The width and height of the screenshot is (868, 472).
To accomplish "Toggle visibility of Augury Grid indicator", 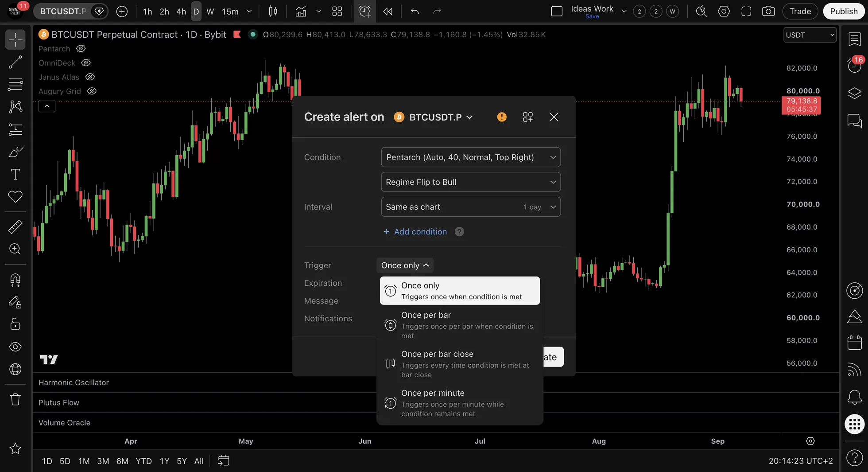I will pos(92,91).
